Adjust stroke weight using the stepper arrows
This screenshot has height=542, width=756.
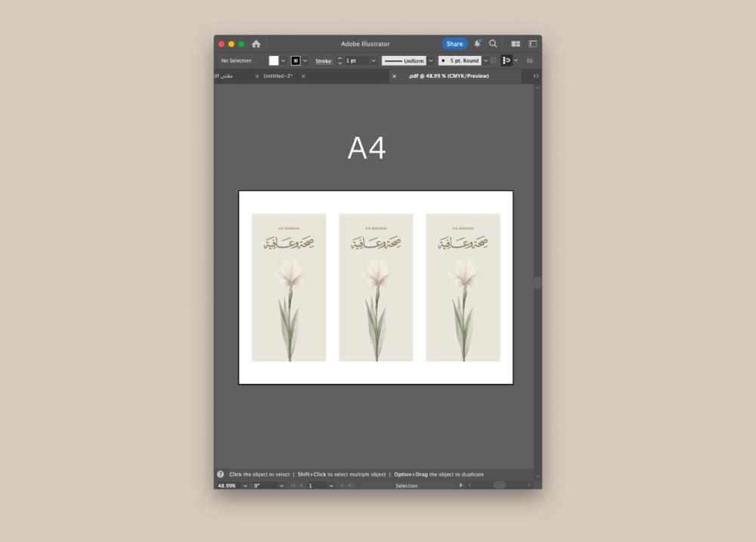click(x=339, y=60)
